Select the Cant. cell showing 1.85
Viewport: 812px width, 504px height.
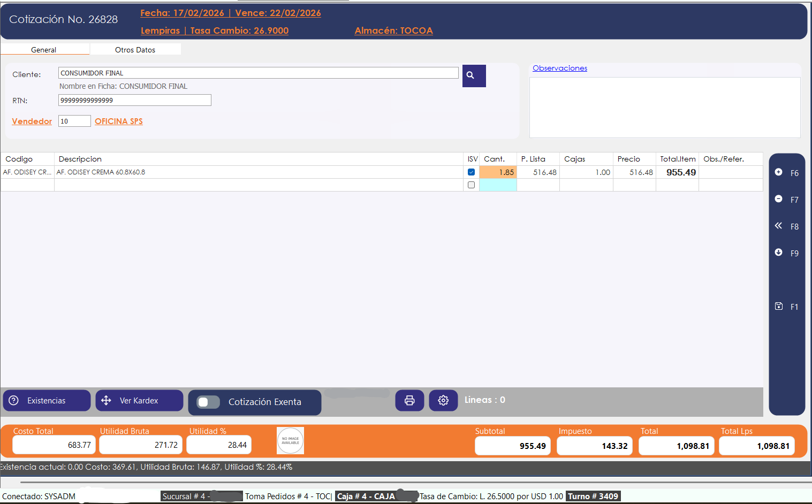point(498,172)
